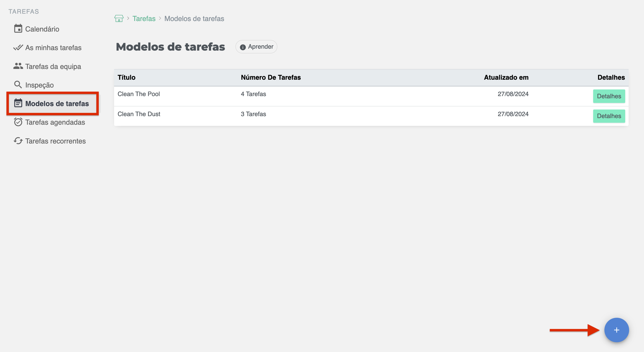Select the As minhas tarefas checkmark icon

(x=18, y=47)
